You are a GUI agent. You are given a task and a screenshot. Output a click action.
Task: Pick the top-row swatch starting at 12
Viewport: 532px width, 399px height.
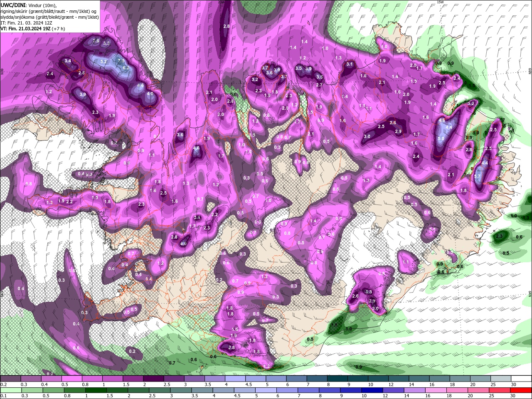[398, 379]
